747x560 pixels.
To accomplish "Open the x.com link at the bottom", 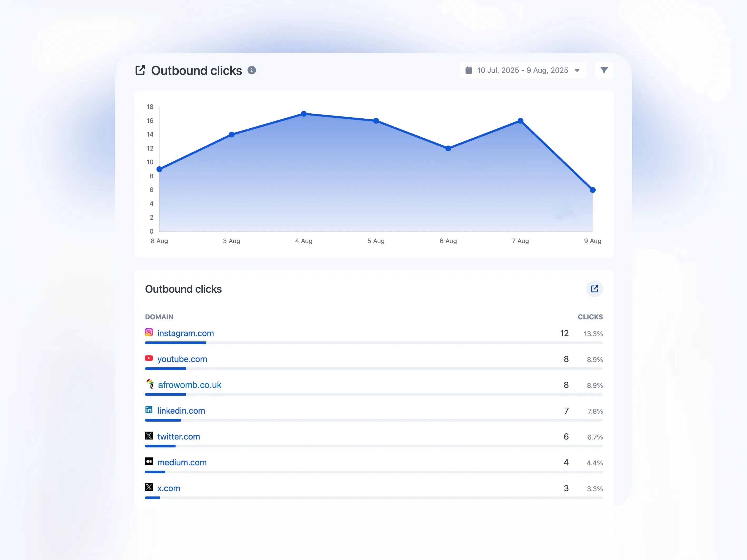I will coord(168,488).
